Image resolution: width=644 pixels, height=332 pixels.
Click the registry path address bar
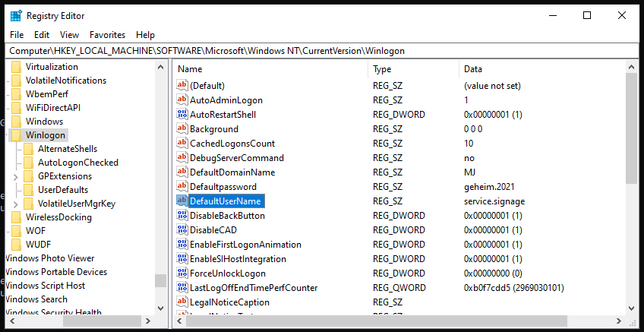[322, 51]
